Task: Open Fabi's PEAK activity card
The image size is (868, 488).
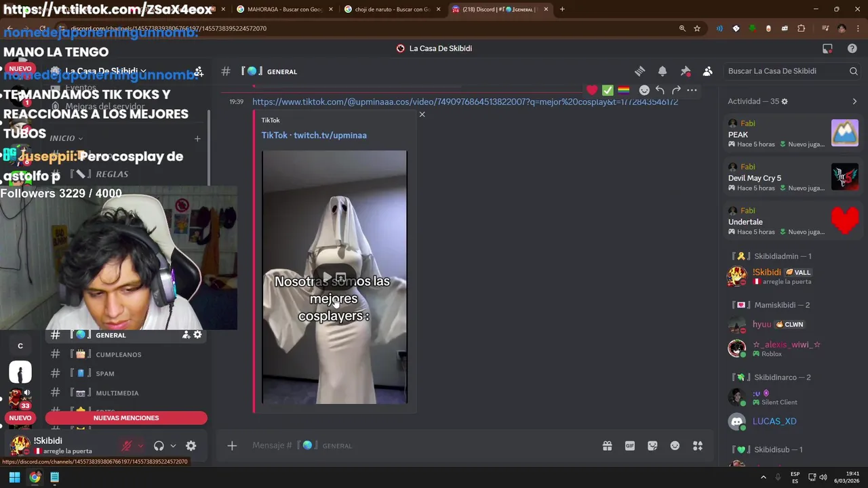Action: coord(792,134)
